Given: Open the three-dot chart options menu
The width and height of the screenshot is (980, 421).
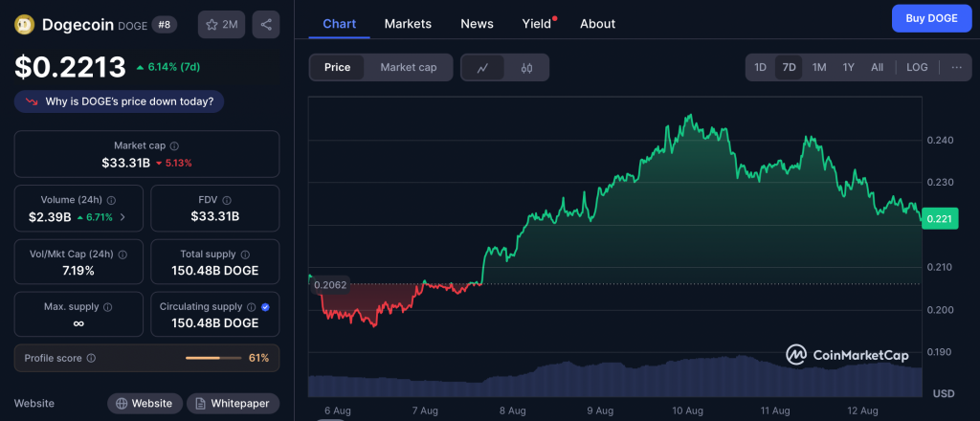Looking at the screenshot, I should pos(956,68).
